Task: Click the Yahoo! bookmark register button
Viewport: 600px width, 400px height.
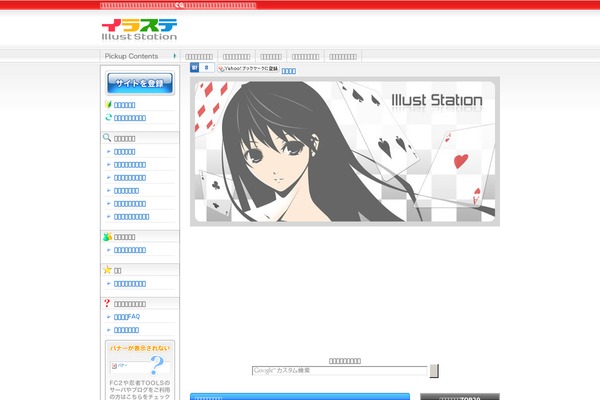Action: pyautogui.click(x=248, y=69)
